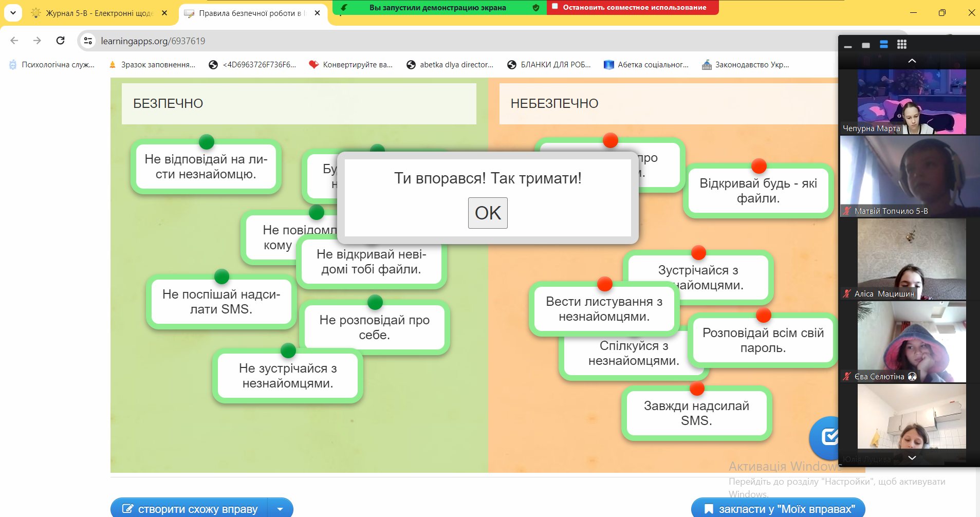The image size is (980, 517).
Task: Click створити схожу вправу button
Action: [x=190, y=509]
